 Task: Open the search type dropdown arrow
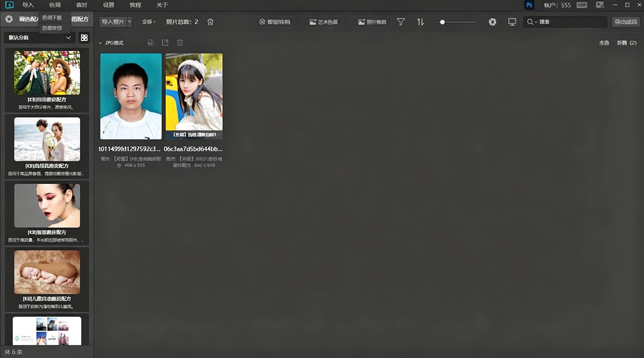click(x=536, y=22)
